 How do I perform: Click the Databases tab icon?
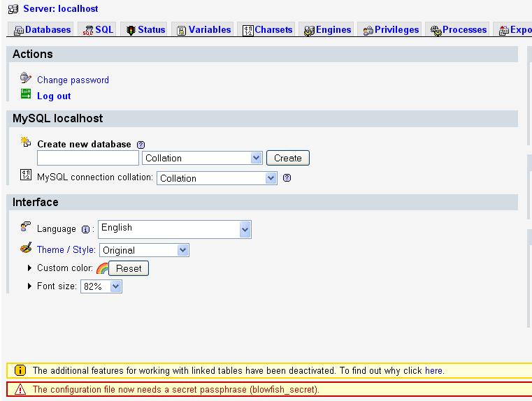[x=19, y=31]
